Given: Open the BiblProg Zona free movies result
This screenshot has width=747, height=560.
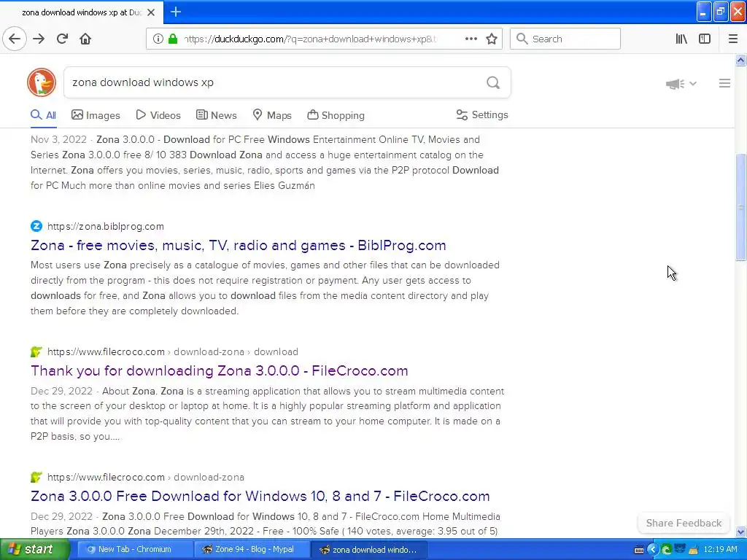Looking at the screenshot, I should (239, 245).
